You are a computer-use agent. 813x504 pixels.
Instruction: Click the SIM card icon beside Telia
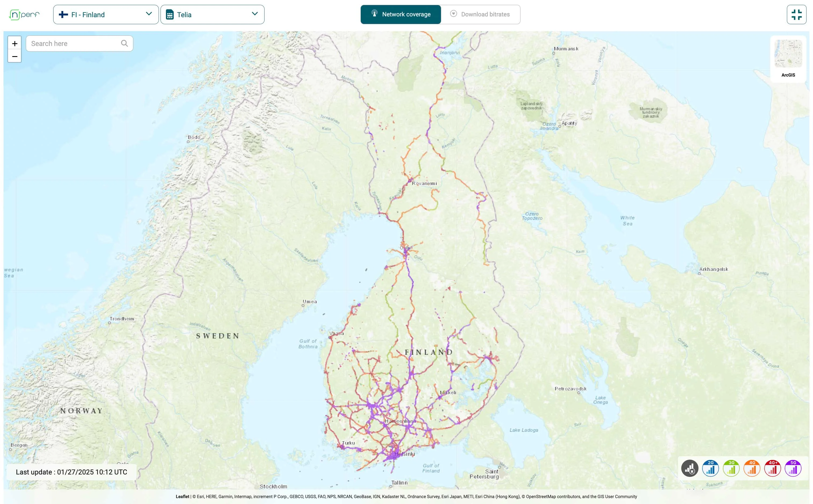point(169,15)
